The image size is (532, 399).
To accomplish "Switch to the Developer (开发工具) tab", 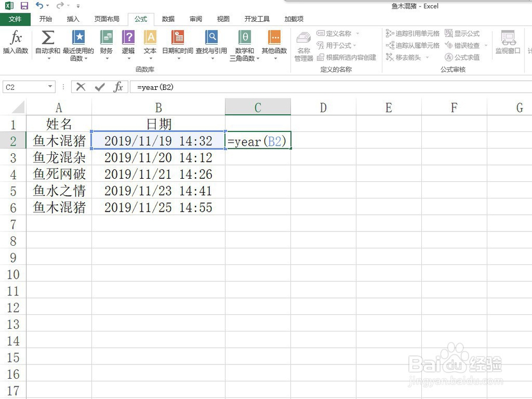I will [257, 19].
